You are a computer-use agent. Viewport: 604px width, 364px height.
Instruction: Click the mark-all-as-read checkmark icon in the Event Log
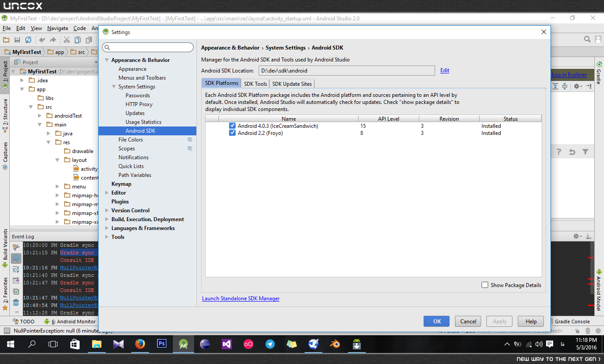[x=16, y=291]
